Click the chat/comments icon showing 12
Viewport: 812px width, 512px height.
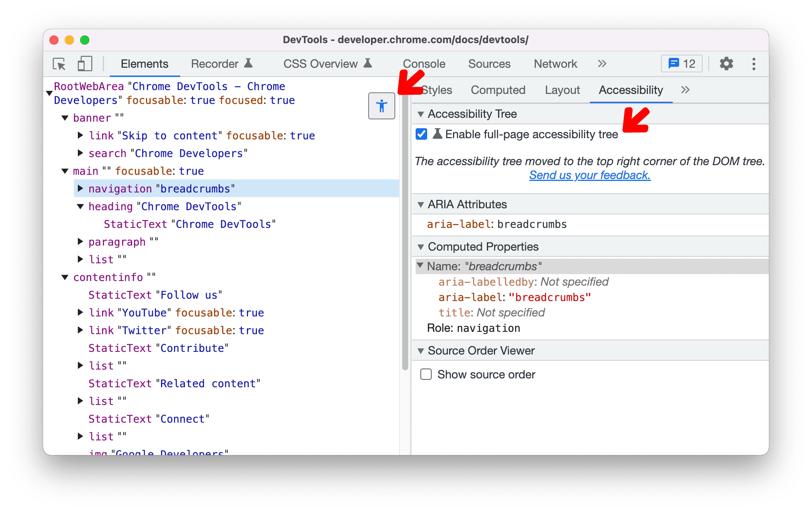(681, 64)
